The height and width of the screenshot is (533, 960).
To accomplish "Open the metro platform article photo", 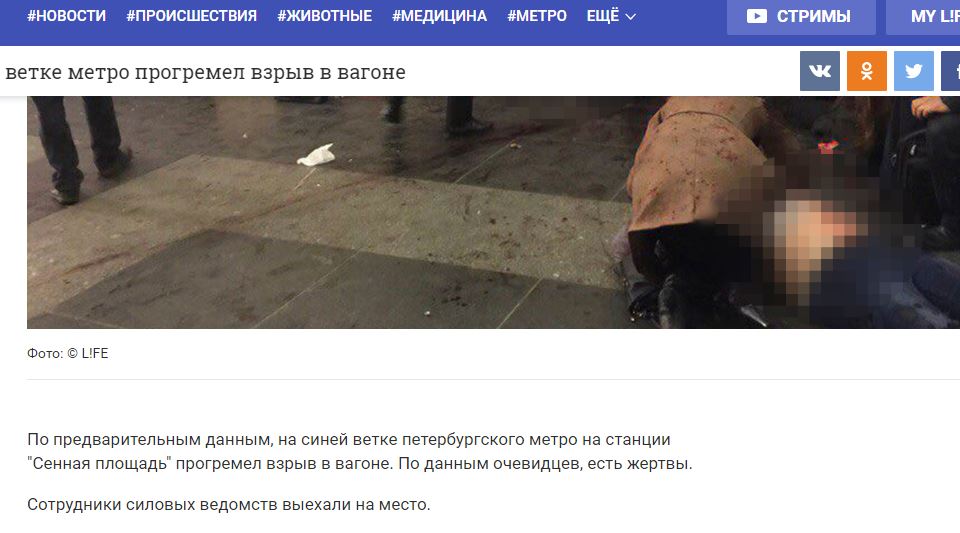I will (493, 212).
